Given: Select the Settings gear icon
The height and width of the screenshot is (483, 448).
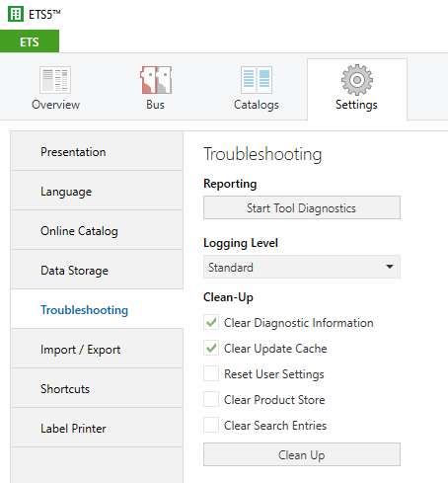Looking at the screenshot, I should tap(357, 80).
